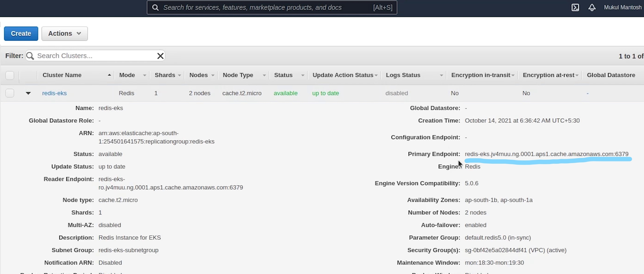Check the redis-eks row checkbox

(10, 93)
